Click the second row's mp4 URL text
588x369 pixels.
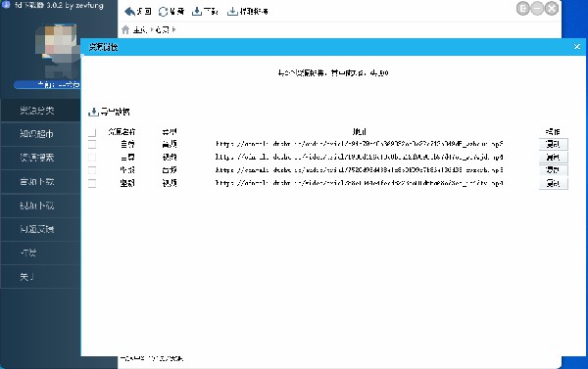coord(359,158)
